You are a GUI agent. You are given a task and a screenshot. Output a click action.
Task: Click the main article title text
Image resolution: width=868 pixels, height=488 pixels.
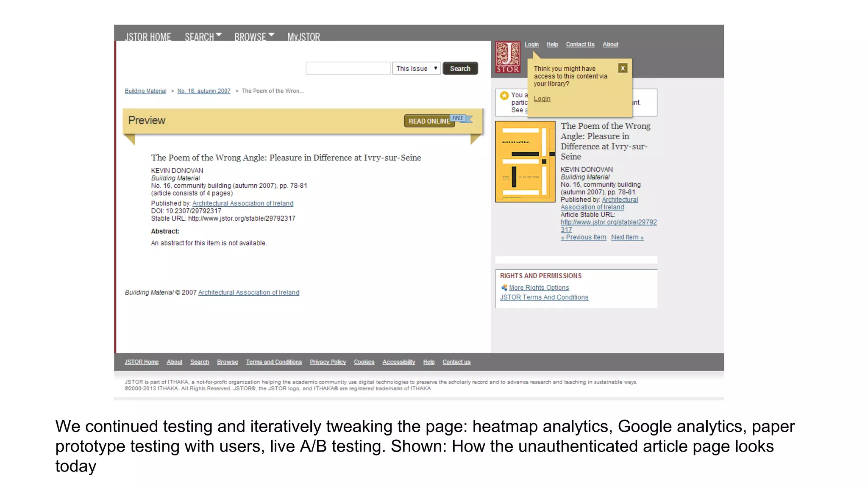[286, 158]
